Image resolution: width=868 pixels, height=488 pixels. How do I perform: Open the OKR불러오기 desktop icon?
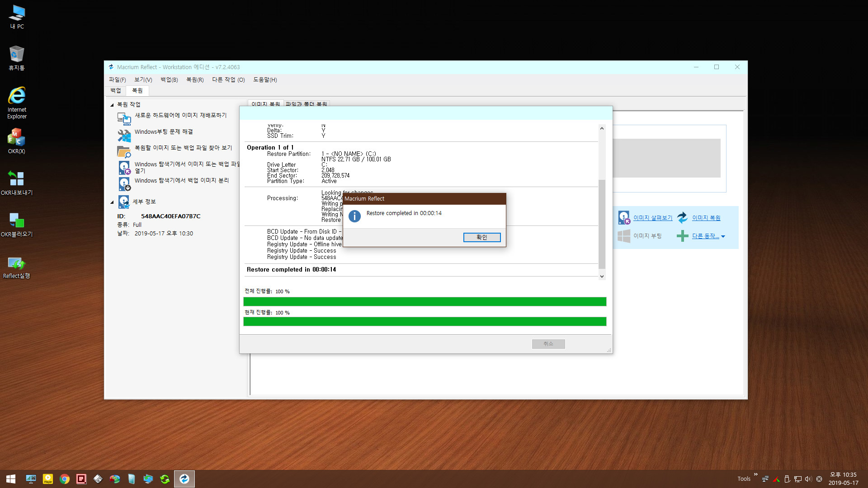(17, 225)
